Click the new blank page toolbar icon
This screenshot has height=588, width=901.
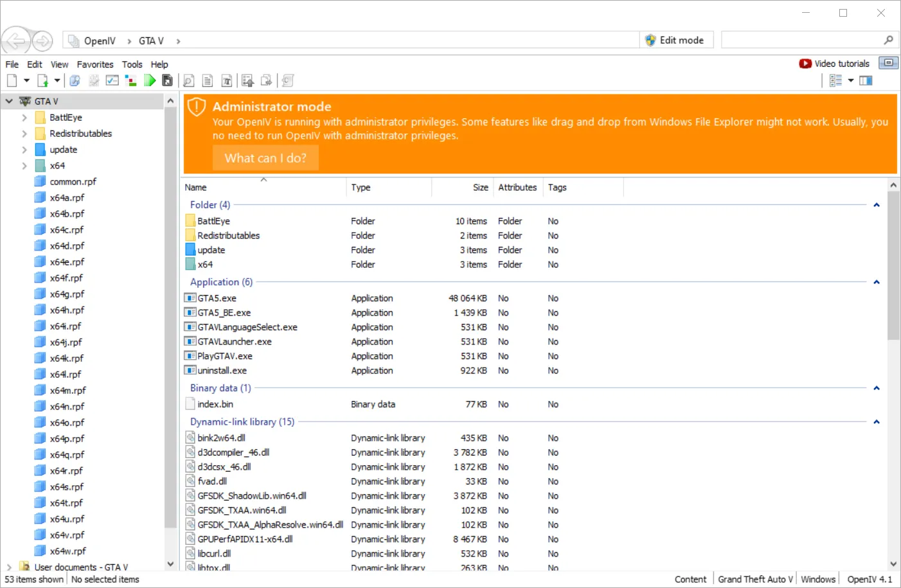12,80
